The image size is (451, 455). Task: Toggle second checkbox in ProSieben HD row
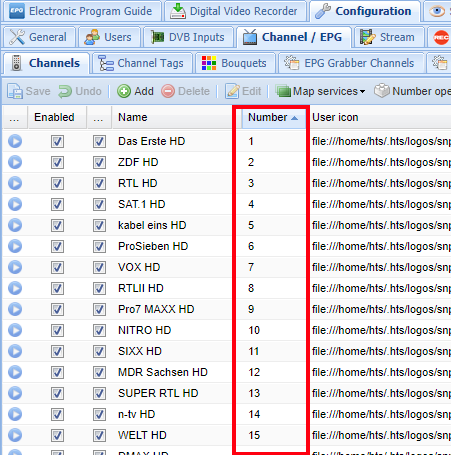99,246
